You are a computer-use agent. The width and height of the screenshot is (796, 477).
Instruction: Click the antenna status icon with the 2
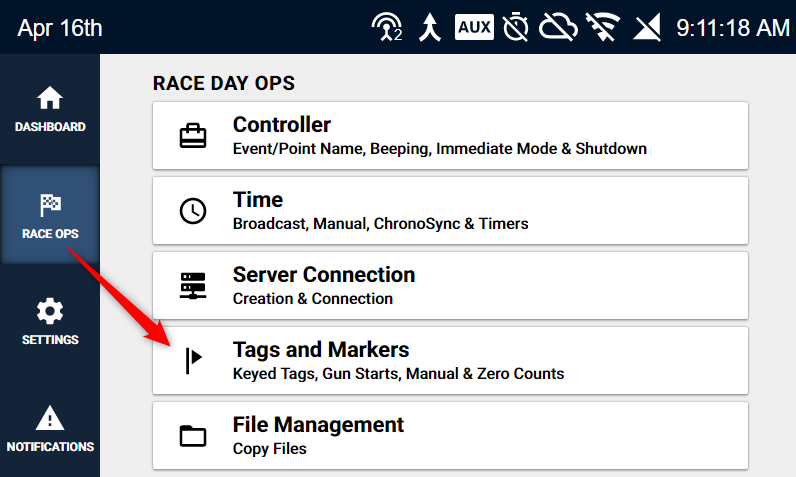[387, 27]
